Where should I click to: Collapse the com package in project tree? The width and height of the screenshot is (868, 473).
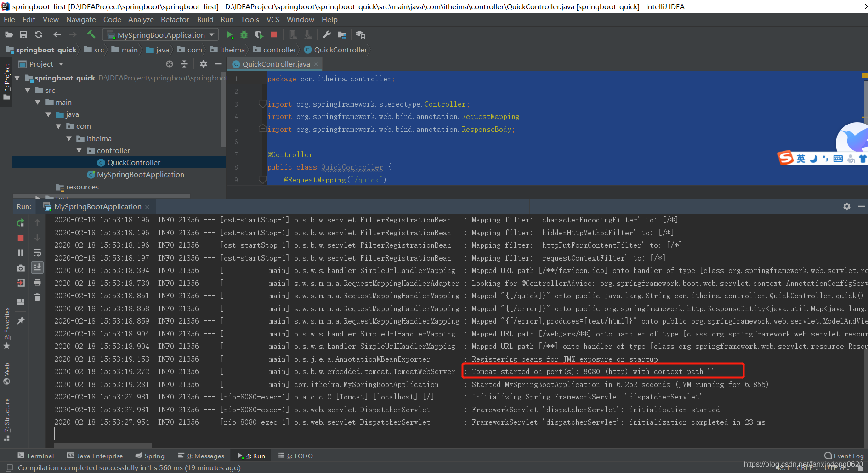(x=58, y=126)
